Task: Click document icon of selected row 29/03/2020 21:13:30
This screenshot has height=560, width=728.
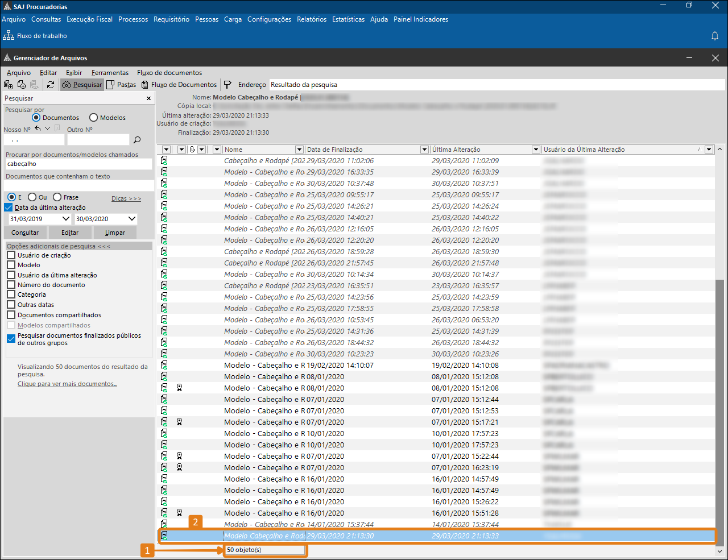Action: [164, 536]
